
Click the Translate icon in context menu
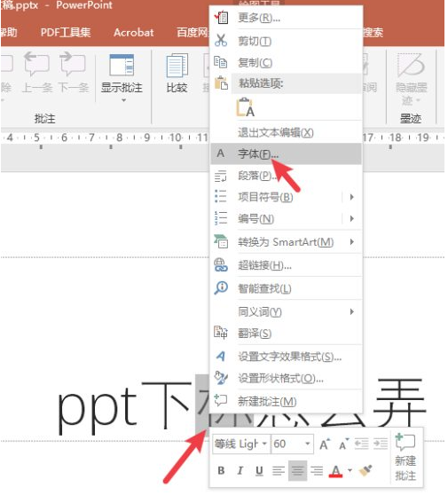pyautogui.click(x=221, y=333)
